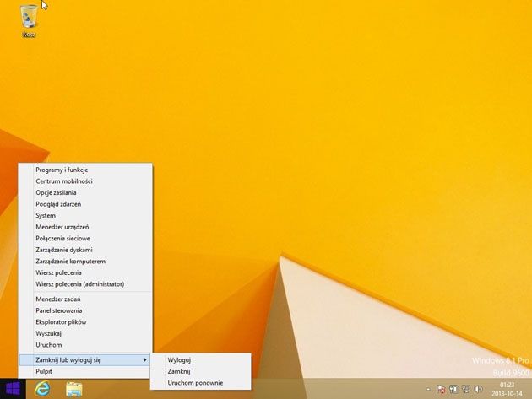532x399 pixels.
Task: Open Eksplorator plików
Action: [86, 322]
